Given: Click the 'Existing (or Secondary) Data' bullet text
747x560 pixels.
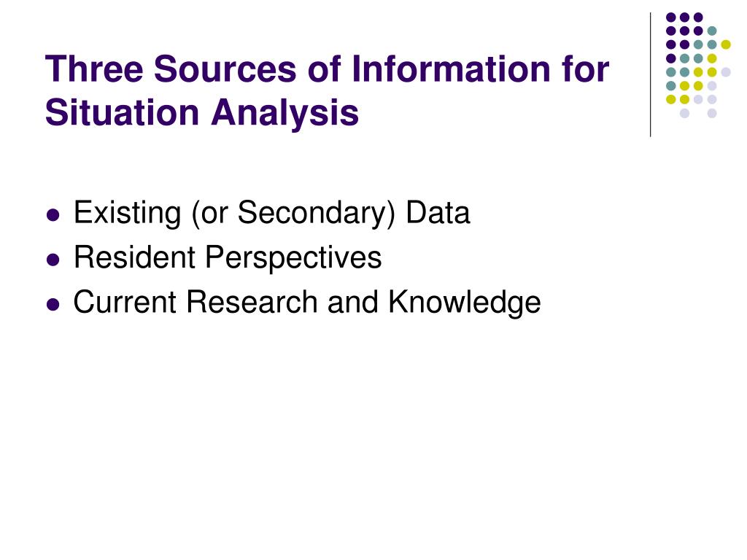Looking at the screenshot, I should 271,213.
